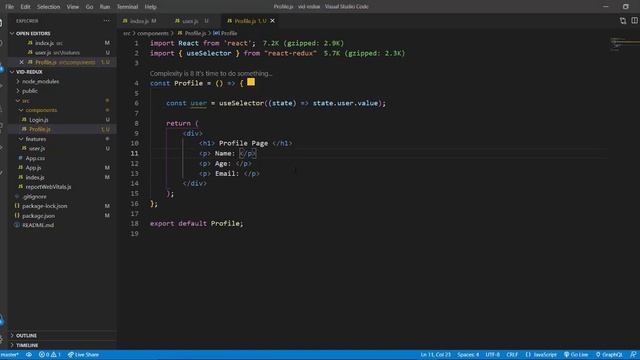640x360 pixels.
Task: Open the View menu
Action: tap(73, 7)
